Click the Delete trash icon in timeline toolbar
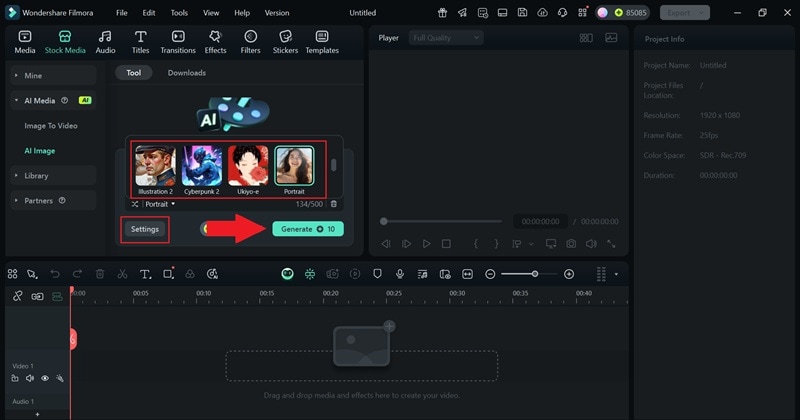 (x=100, y=274)
